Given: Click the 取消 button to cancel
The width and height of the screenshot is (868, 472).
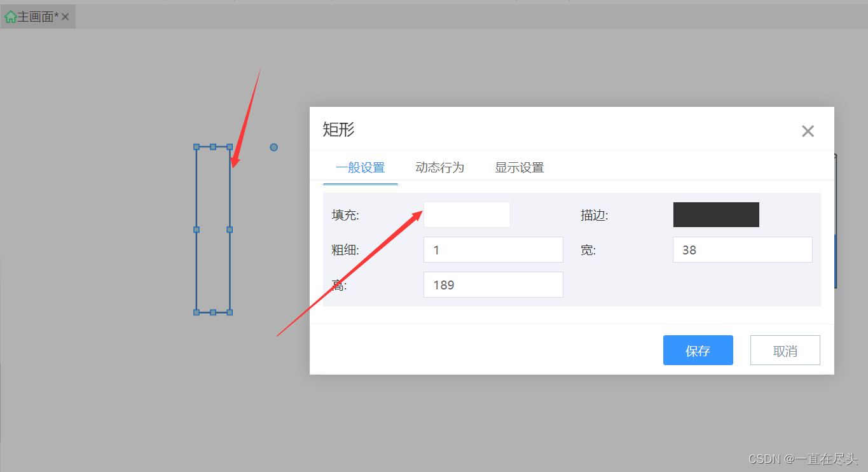Looking at the screenshot, I should 785,350.
